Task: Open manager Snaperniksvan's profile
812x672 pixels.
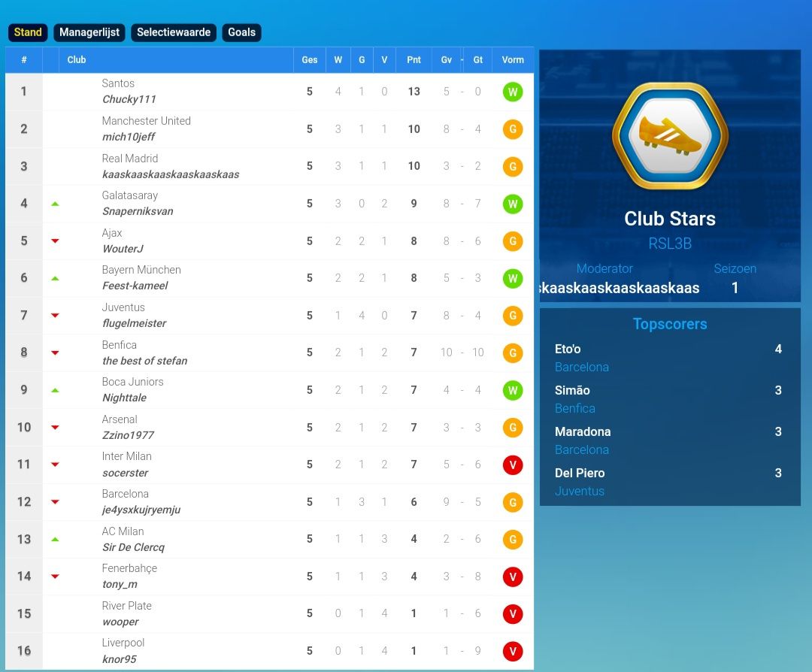Action: point(138,211)
